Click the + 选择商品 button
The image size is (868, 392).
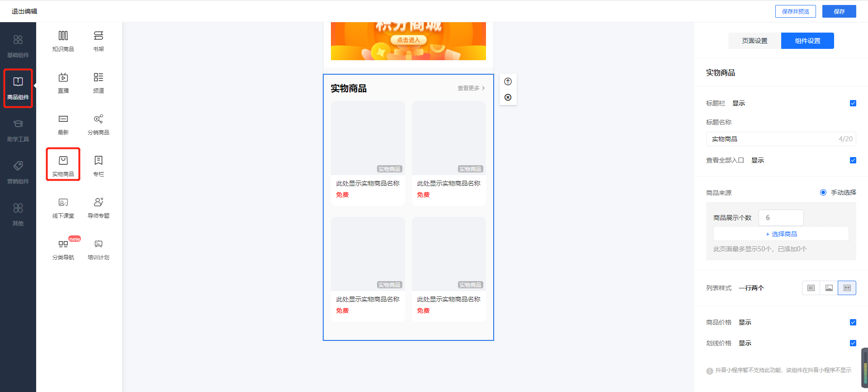tap(781, 234)
